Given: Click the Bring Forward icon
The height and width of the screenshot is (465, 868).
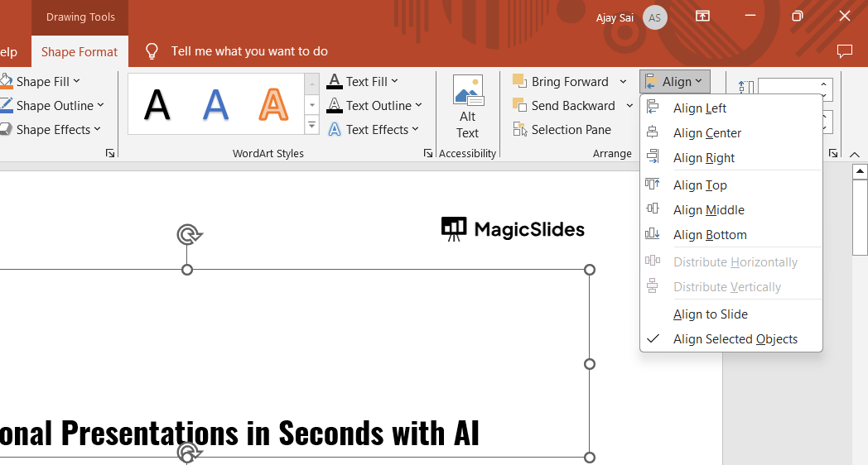Looking at the screenshot, I should [519, 81].
